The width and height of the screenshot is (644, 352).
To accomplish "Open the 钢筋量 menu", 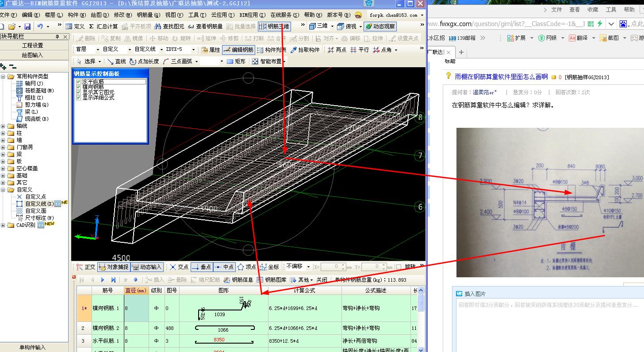I will pos(149,15).
